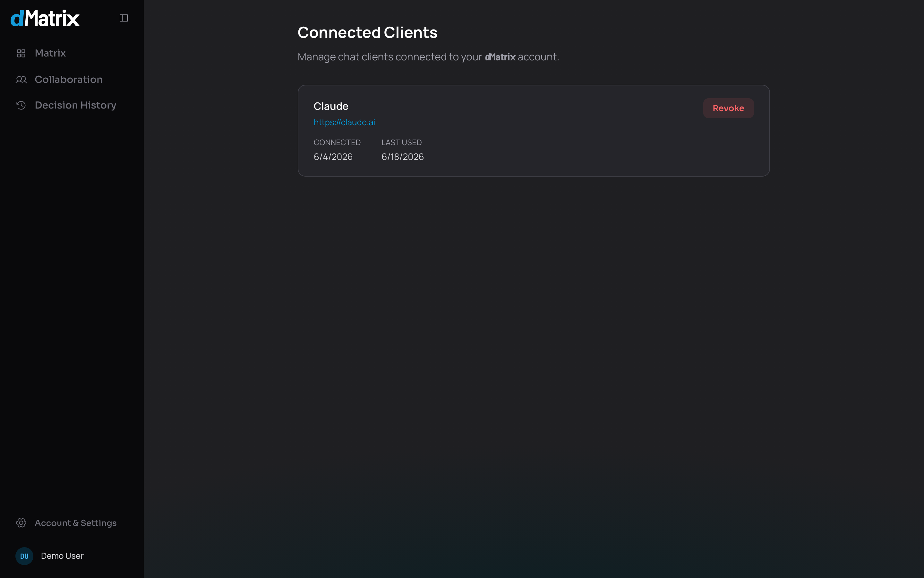The width and height of the screenshot is (924, 578).
Task: Collapse the sidebar with the panel icon
Action: tap(124, 18)
